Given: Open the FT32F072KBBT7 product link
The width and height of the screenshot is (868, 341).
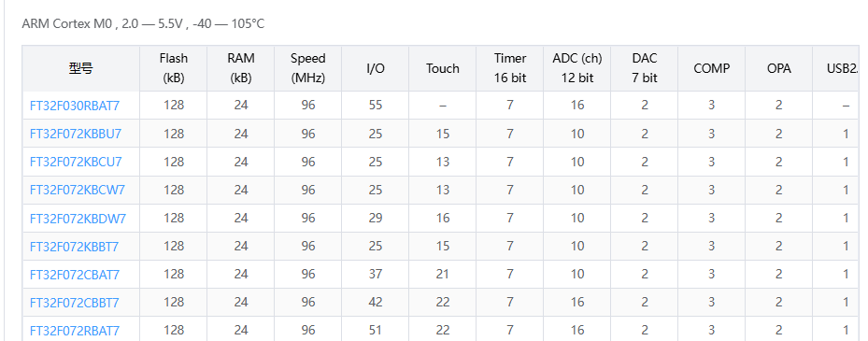Looking at the screenshot, I should 74,247.
